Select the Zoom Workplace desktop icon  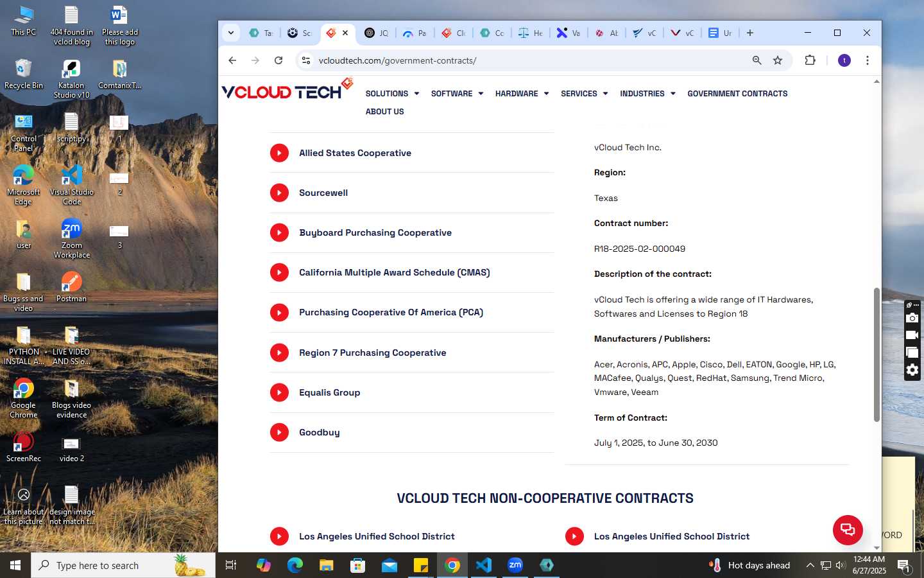71,238
